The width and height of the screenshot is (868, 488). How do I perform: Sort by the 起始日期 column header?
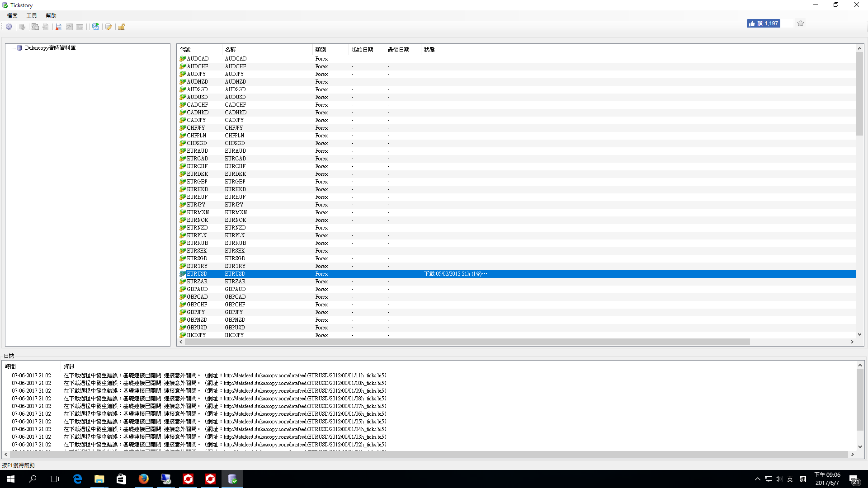[367, 50]
